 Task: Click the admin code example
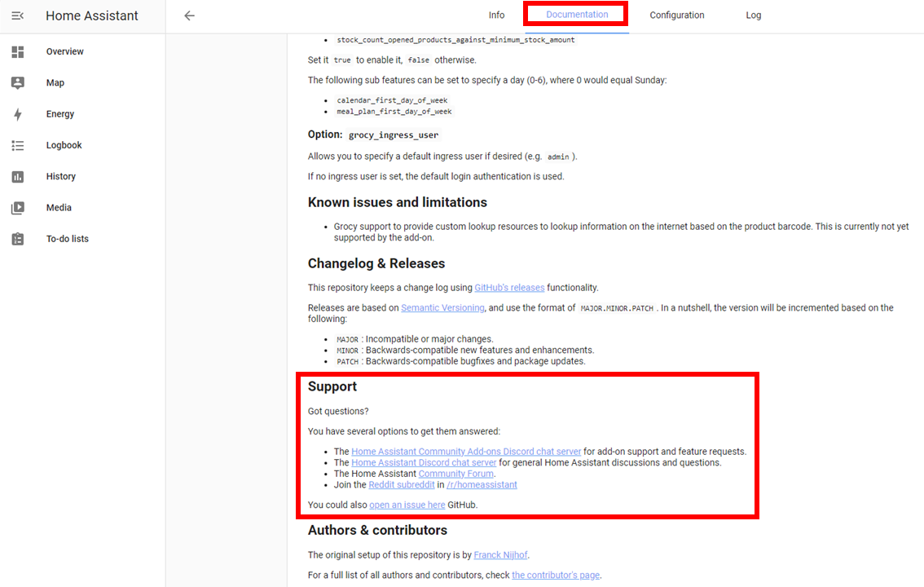(558, 157)
